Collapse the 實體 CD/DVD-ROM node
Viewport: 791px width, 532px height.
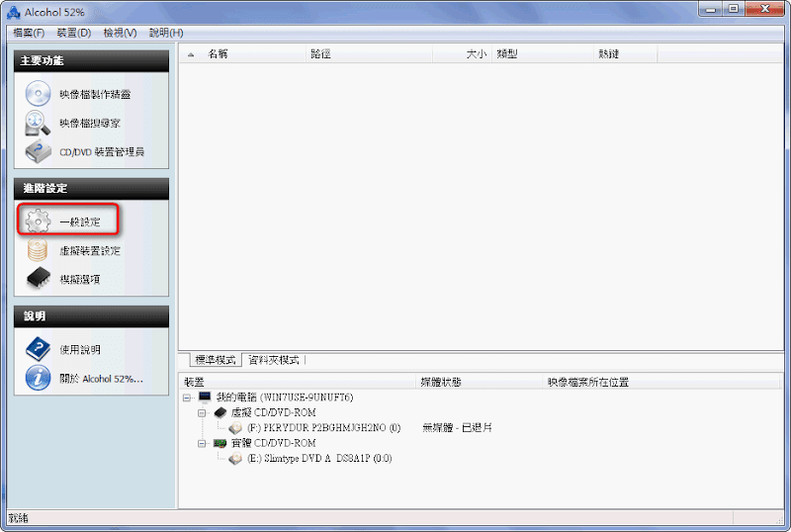point(203,443)
